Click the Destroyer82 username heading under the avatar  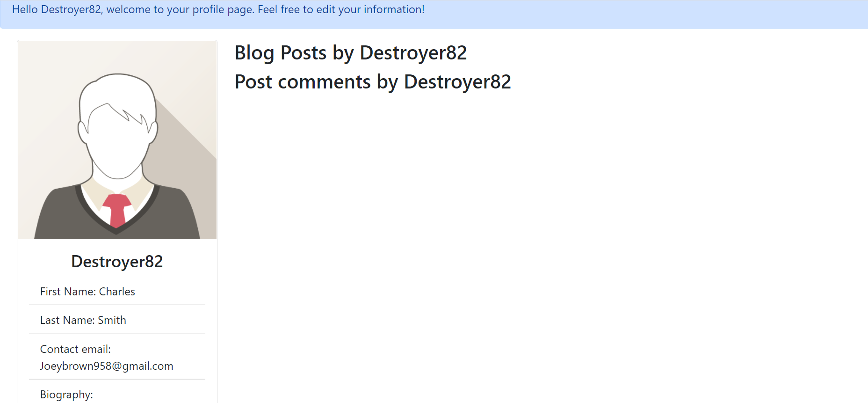pyautogui.click(x=117, y=262)
